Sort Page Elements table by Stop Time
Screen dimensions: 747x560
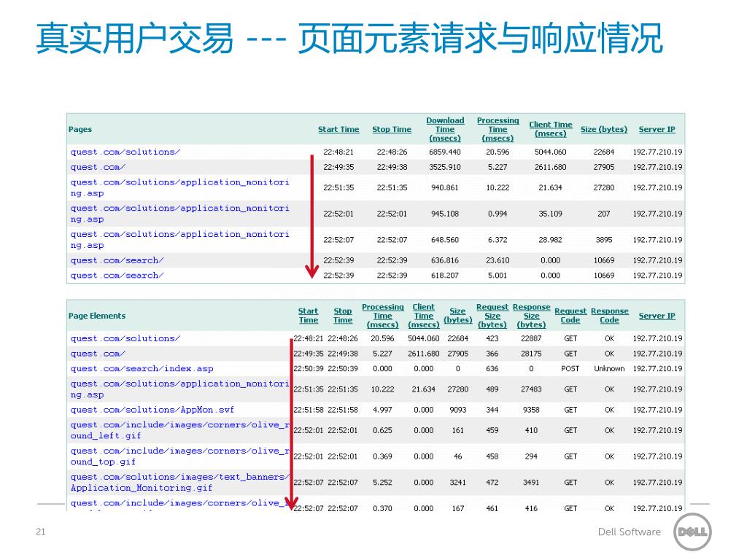[x=343, y=315]
